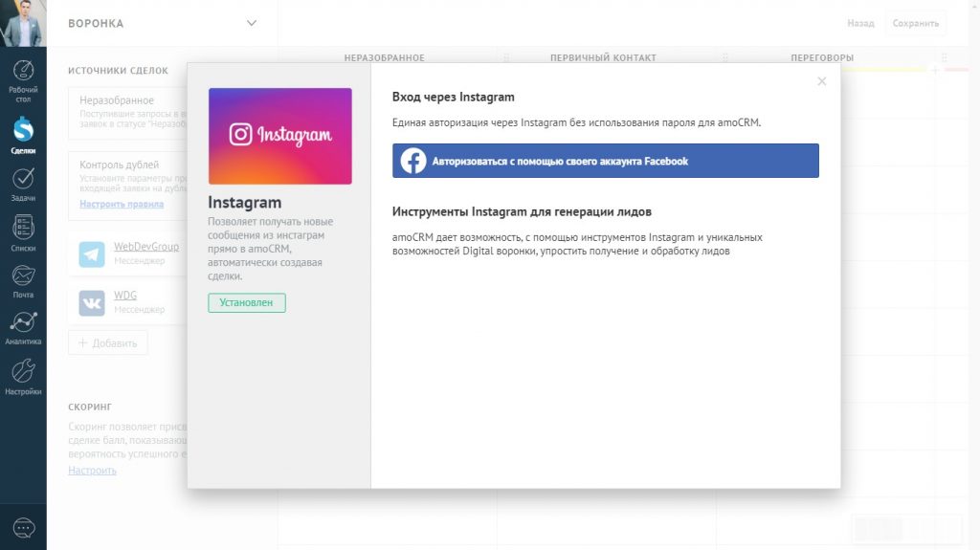Click the Добавить source button
Viewport: 980px width, 550px height.
tap(107, 343)
